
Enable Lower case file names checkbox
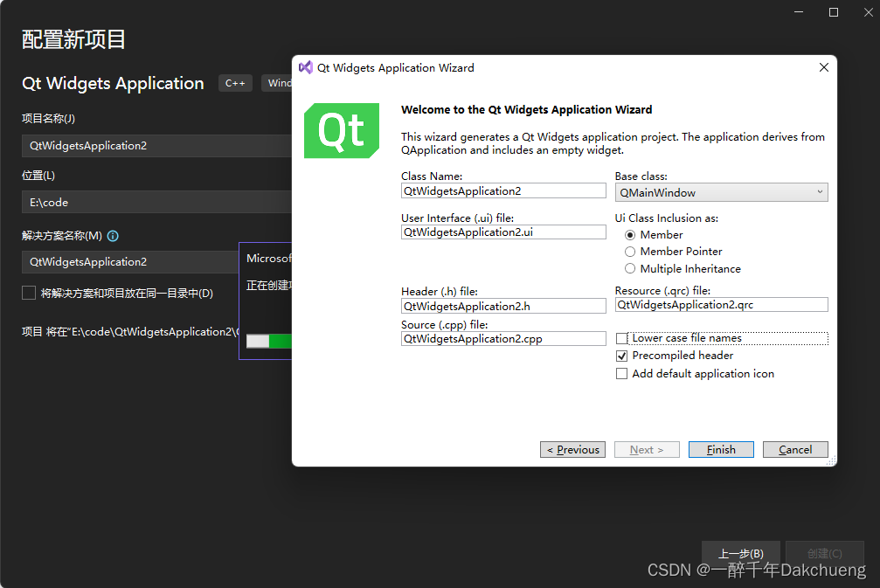coord(621,338)
